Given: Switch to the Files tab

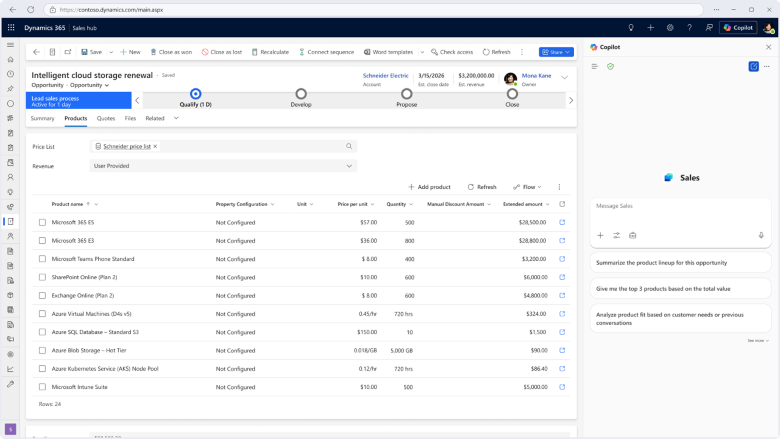Looking at the screenshot, I should click(x=130, y=118).
